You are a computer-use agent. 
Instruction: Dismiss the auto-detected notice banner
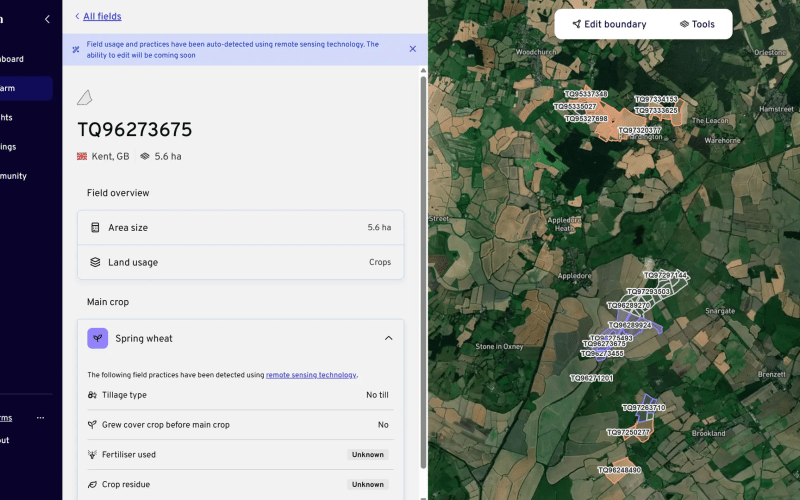[413, 49]
